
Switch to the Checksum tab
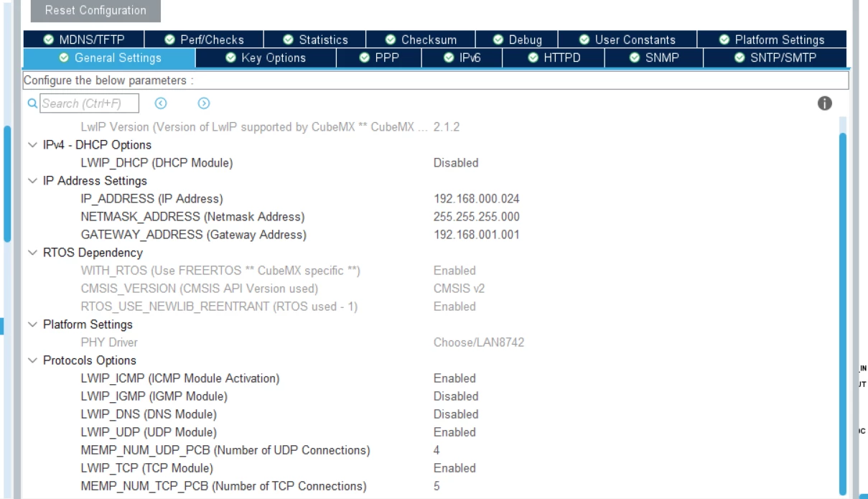coord(421,39)
